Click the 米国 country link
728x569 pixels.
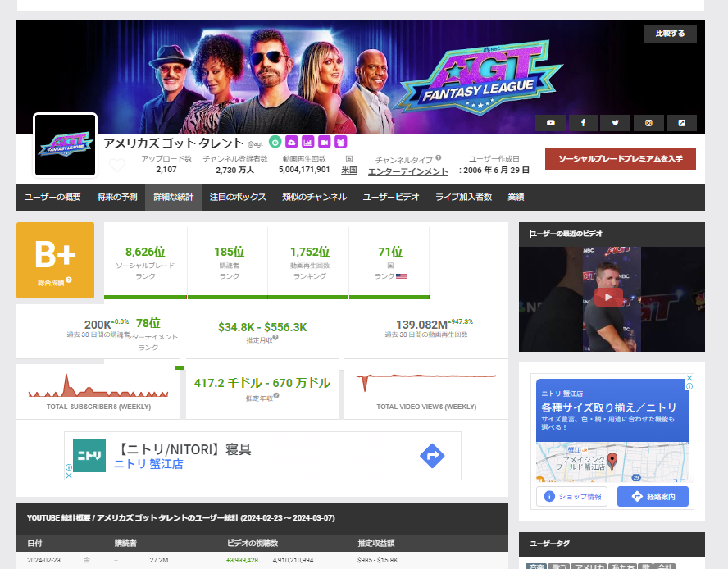pyautogui.click(x=349, y=171)
